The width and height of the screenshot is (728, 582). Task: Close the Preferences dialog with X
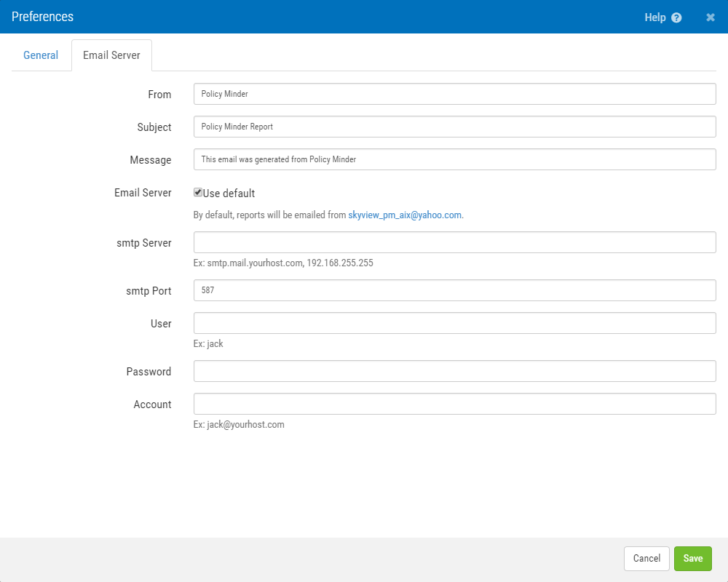(x=711, y=17)
